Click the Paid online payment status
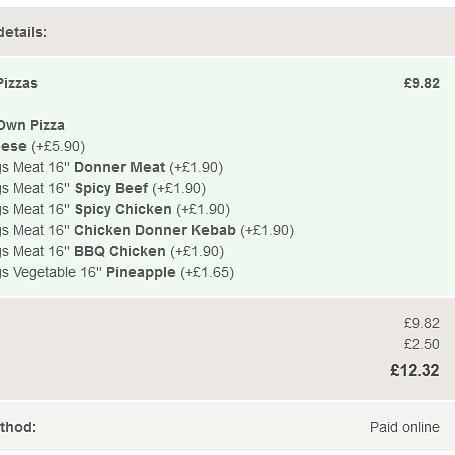Screen dimensions: 455x455 click(x=405, y=427)
